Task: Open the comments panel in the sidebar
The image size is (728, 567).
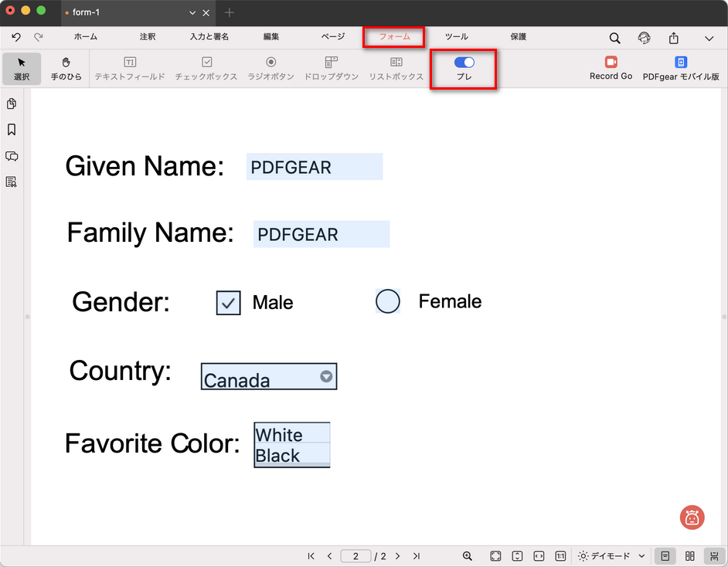Action: (12, 156)
